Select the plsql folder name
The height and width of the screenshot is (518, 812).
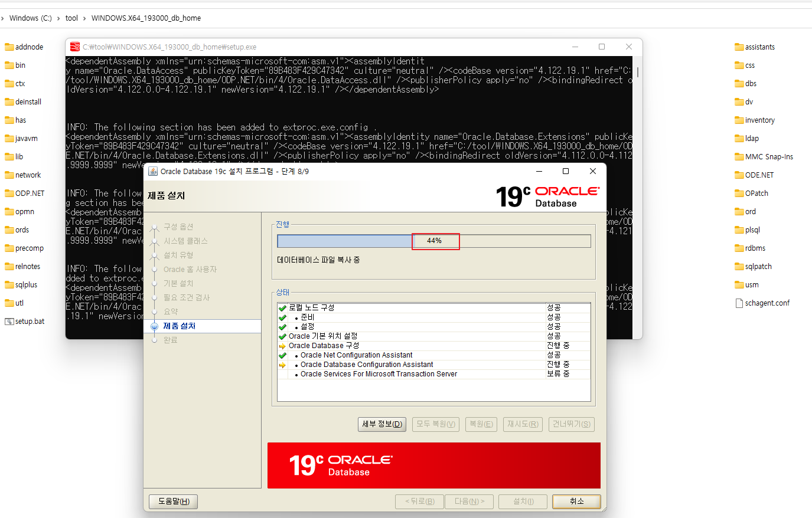click(x=752, y=230)
